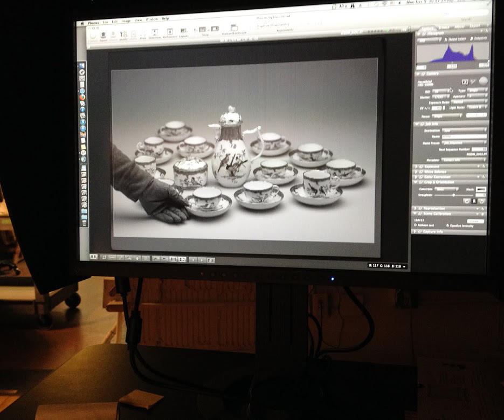Viewport: 504px width, 420px height.
Task: Enable the Remove cast checkbox
Action: point(416,225)
